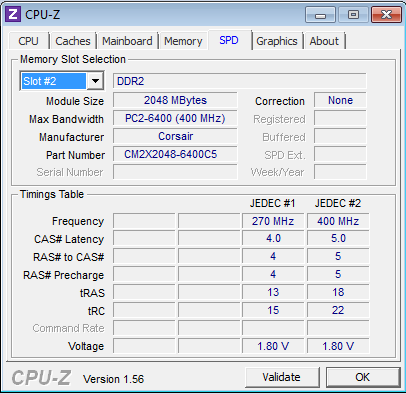Viewport: 406px width, 394px height.
Task: Close the CPU-Z window
Action: tap(386, 15)
